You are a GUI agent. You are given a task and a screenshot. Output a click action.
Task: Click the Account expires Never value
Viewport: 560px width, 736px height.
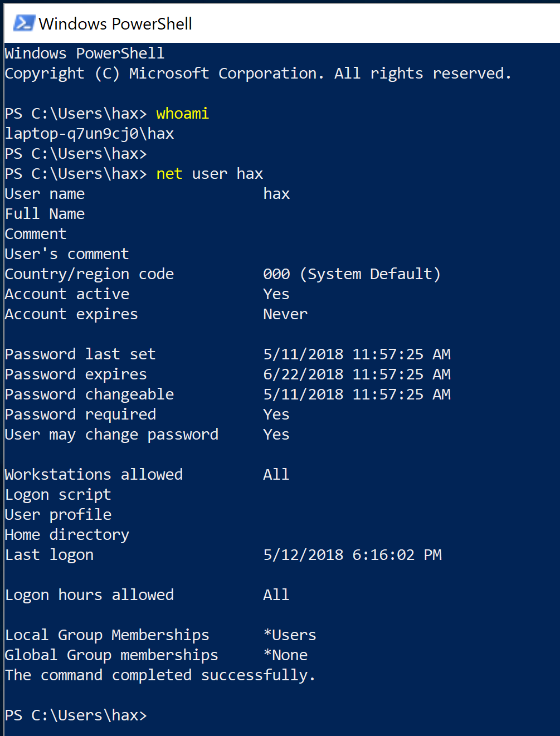(x=285, y=314)
